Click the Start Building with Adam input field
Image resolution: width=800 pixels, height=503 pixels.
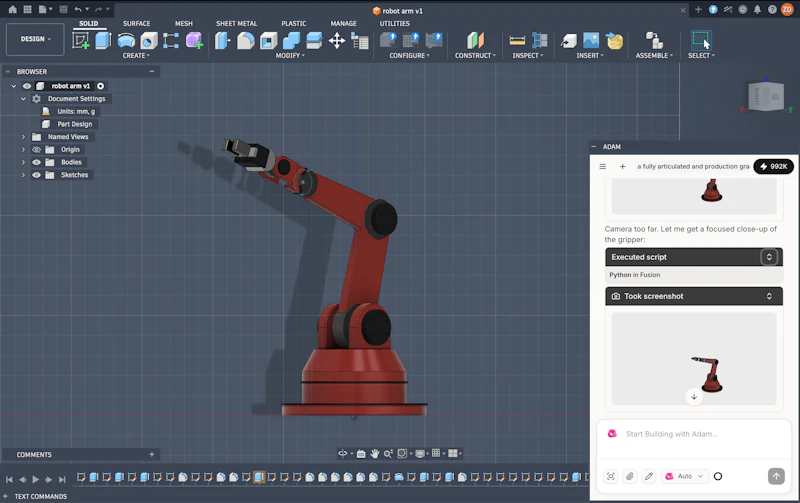click(694, 434)
